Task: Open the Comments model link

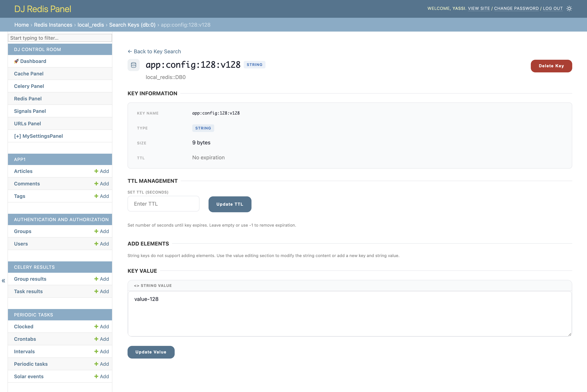Action: (27, 184)
